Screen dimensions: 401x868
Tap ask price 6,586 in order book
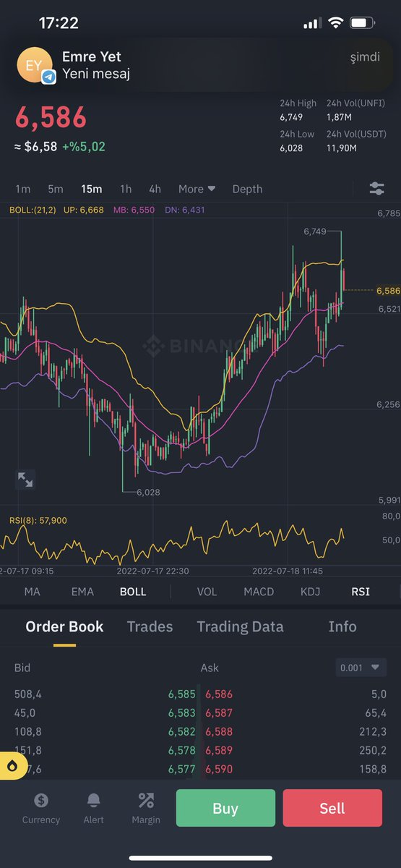219,694
